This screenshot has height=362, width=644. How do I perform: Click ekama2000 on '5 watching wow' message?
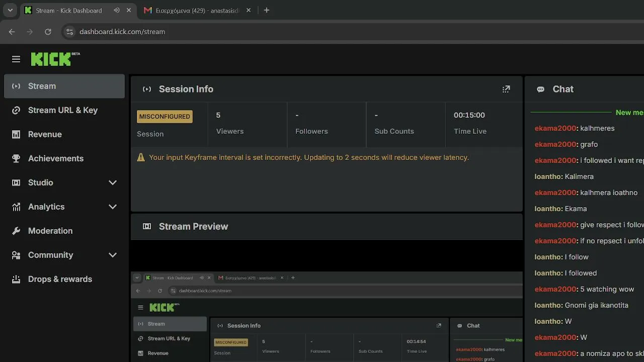click(x=555, y=289)
